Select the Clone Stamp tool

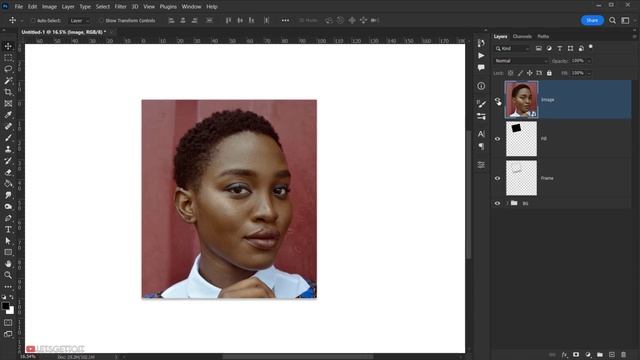pyautogui.click(x=8, y=149)
